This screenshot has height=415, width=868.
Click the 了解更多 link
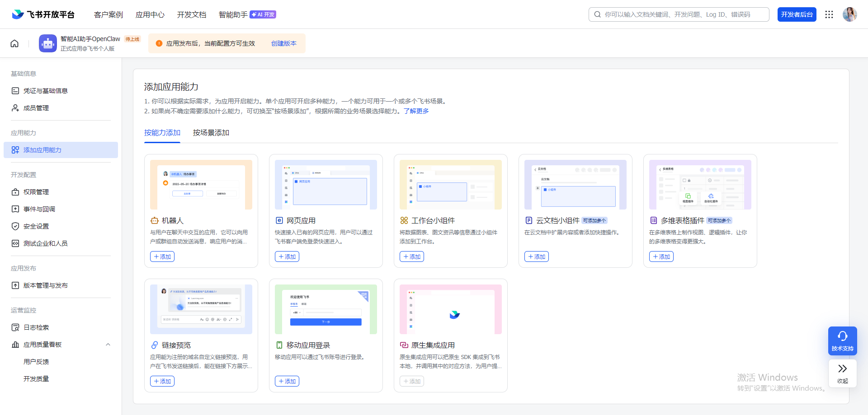point(416,111)
